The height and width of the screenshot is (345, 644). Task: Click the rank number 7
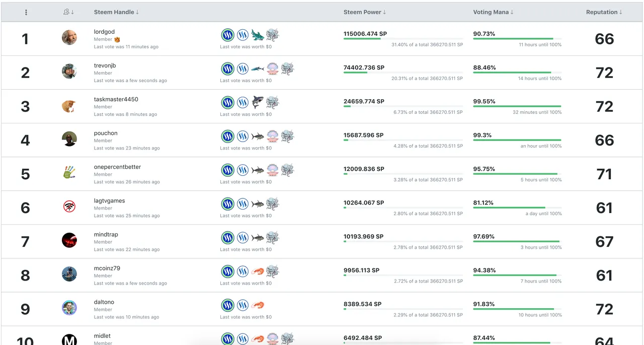tap(25, 241)
